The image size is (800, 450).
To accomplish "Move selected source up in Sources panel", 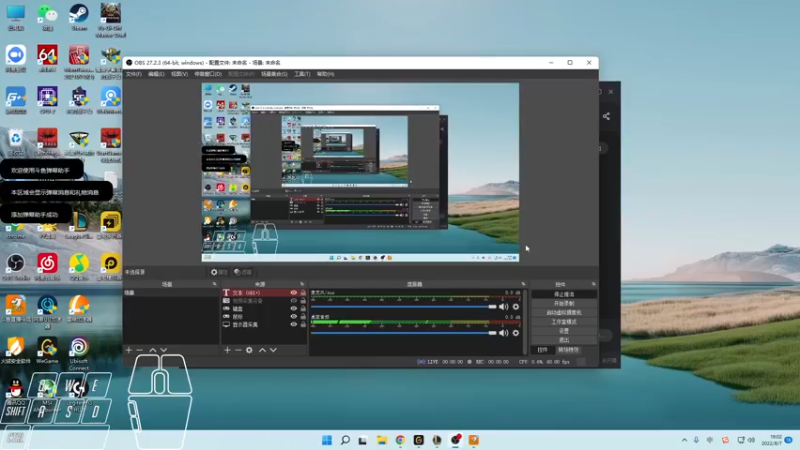I will [x=262, y=350].
